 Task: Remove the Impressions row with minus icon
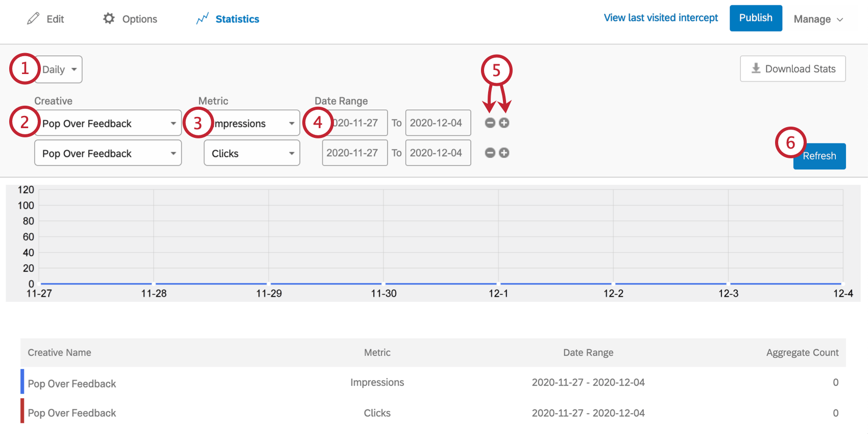pyautogui.click(x=490, y=123)
